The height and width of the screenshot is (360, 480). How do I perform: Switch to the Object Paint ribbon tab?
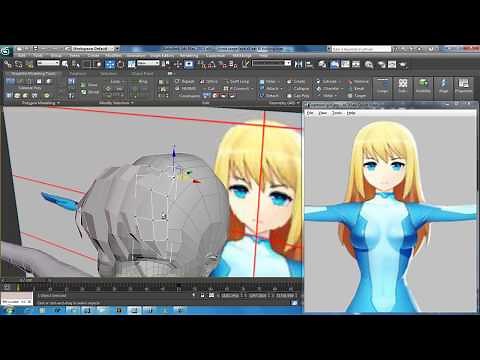coord(142,74)
